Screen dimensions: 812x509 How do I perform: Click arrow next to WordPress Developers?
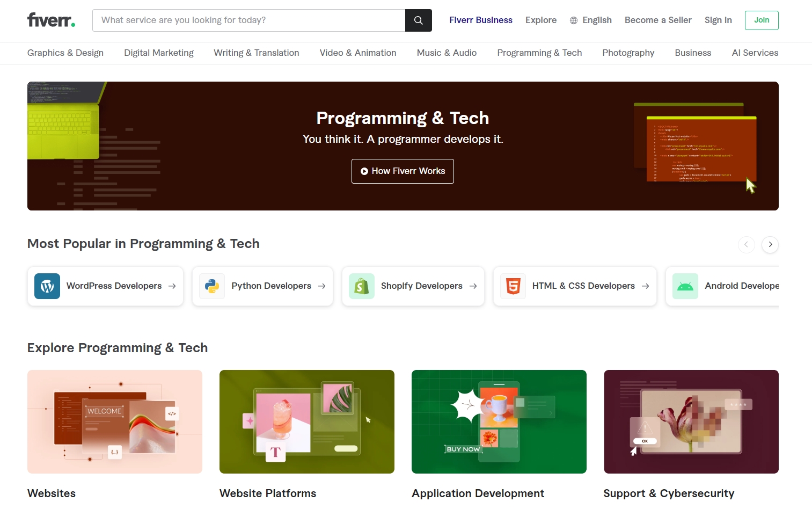[172, 286]
